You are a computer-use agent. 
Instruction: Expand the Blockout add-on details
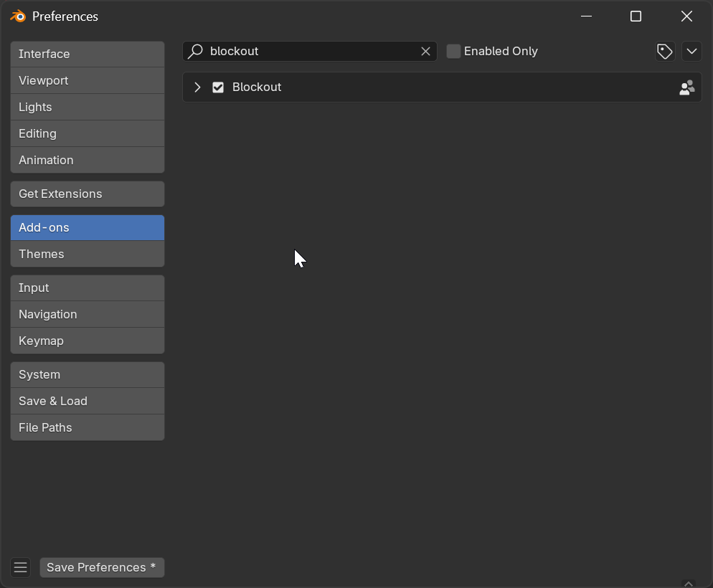click(198, 87)
